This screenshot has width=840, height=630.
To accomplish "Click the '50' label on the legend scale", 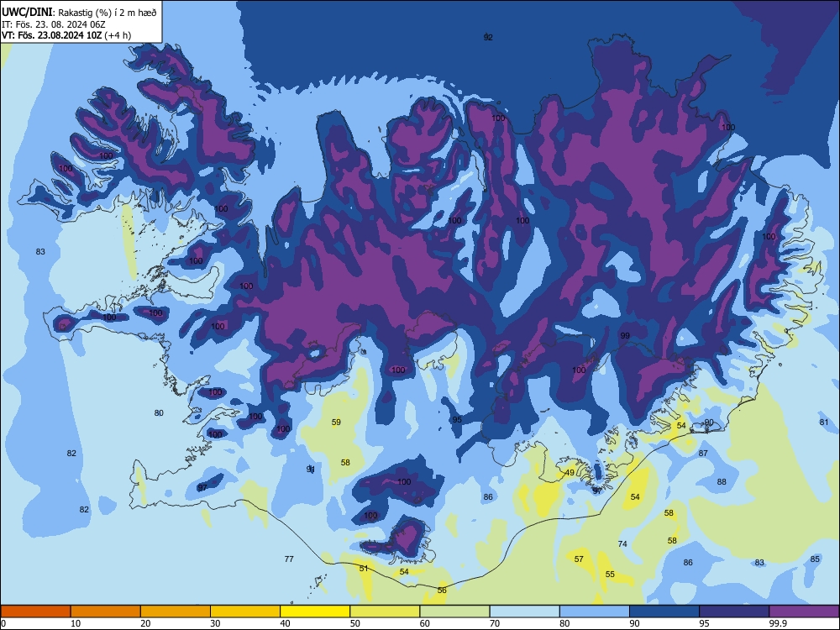I will click(355, 623).
